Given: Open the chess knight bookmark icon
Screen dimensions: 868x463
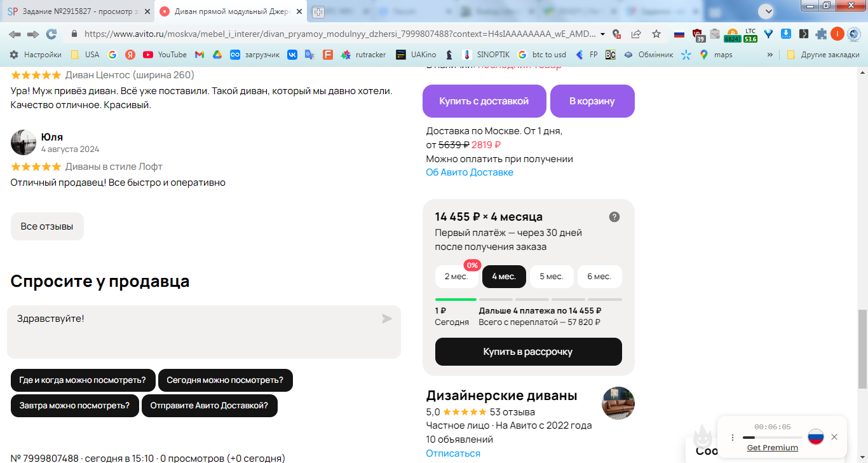Looking at the screenshot, I should coord(449,55).
